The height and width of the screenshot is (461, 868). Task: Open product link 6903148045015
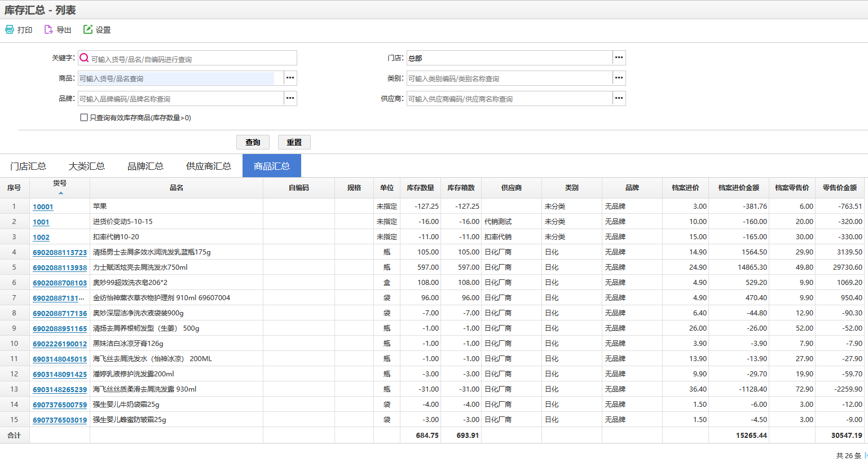pos(60,359)
